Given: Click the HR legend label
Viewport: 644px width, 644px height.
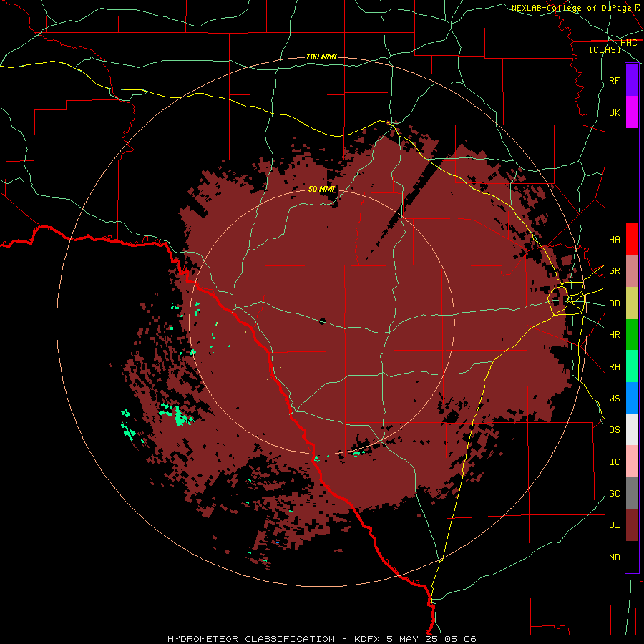Looking at the screenshot, I should pyautogui.click(x=614, y=335).
